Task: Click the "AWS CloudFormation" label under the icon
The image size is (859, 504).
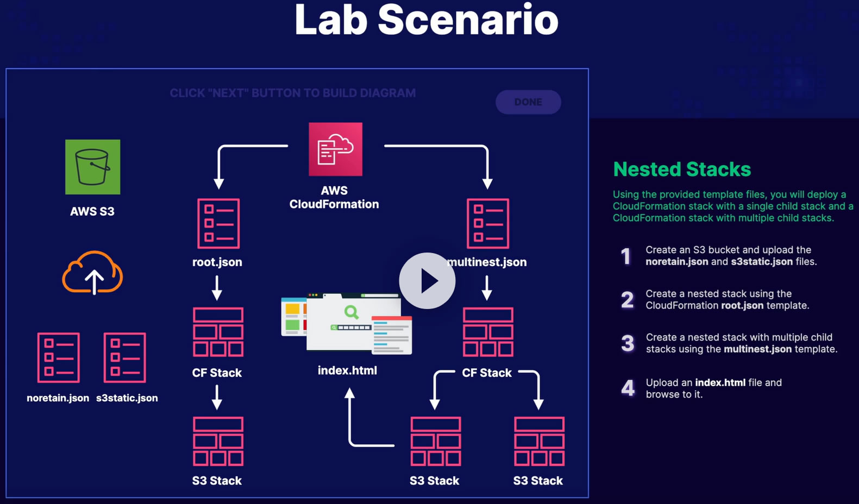Action: (334, 197)
